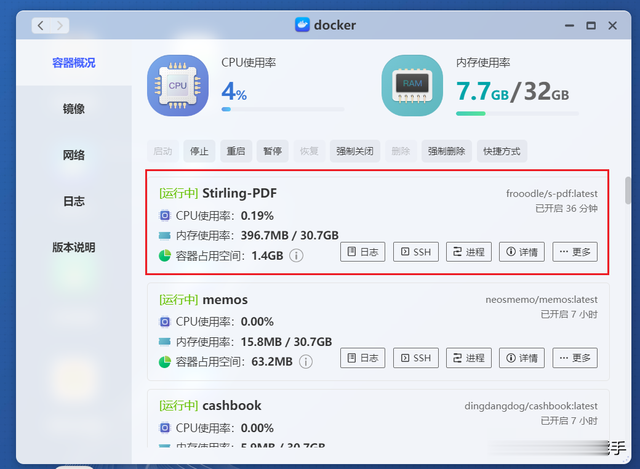
Task: Click image name frooodle/s-pdf:latest
Action: 552,193
